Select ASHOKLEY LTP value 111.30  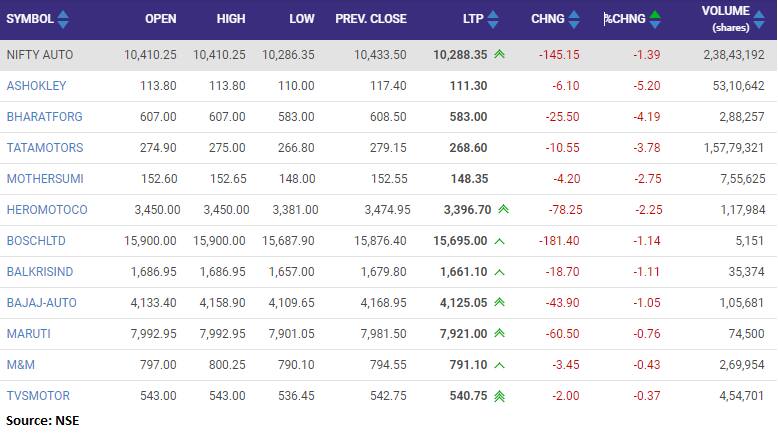tap(468, 85)
